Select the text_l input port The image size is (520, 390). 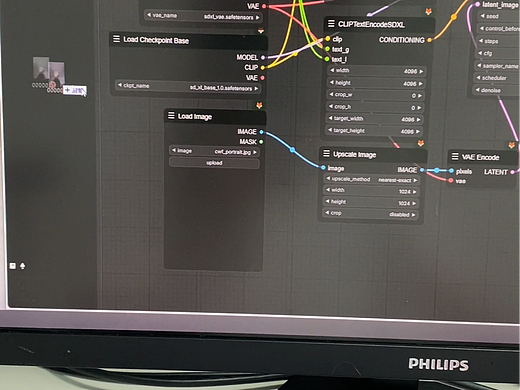click(x=327, y=59)
